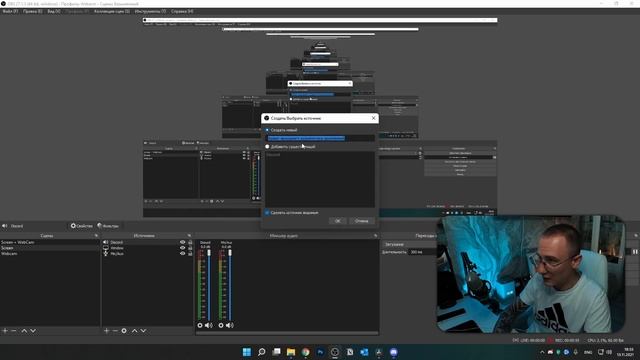
Task: Toggle visibility of the Discord source
Action: tap(182, 242)
